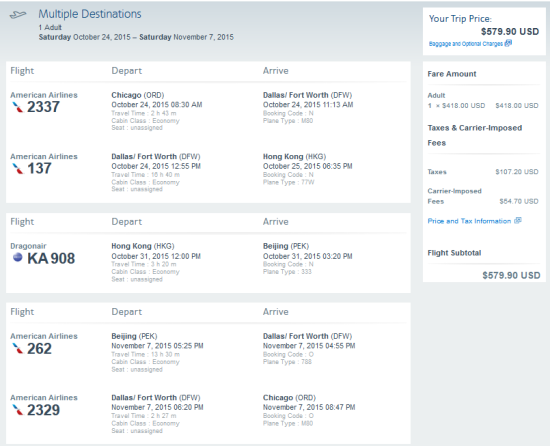This screenshot has height=446, width=550.
Task: Click Plane Type 788 for flight 262
Action: click(x=287, y=361)
